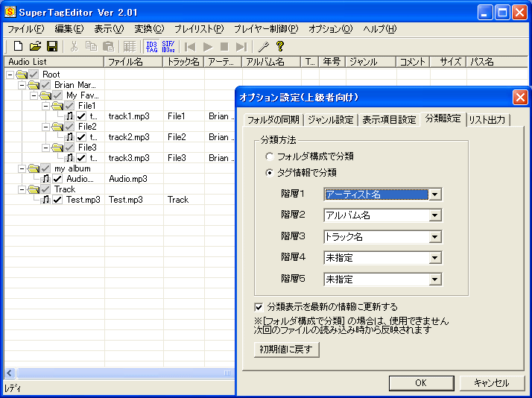Click the my album folder icon
The width and height of the screenshot is (532, 398).
[x=34, y=168]
